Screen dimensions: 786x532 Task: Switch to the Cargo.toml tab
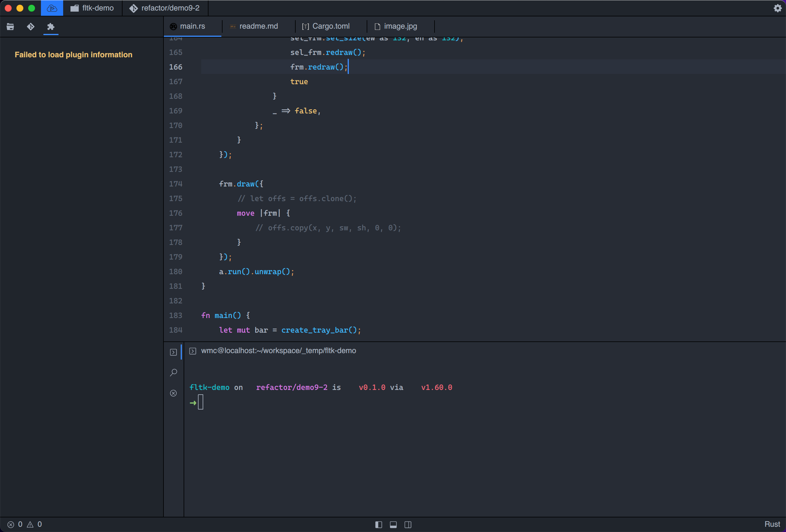tap(330, 26)
